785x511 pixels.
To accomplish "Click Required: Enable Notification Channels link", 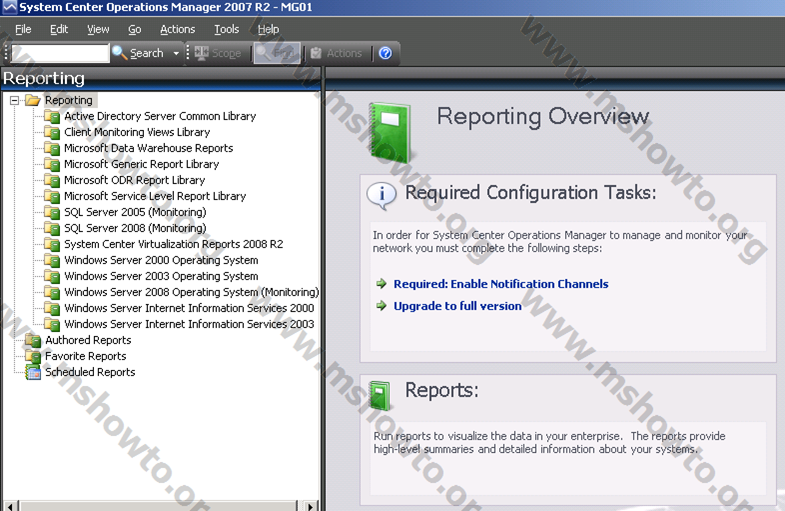I will pos(501,284).
